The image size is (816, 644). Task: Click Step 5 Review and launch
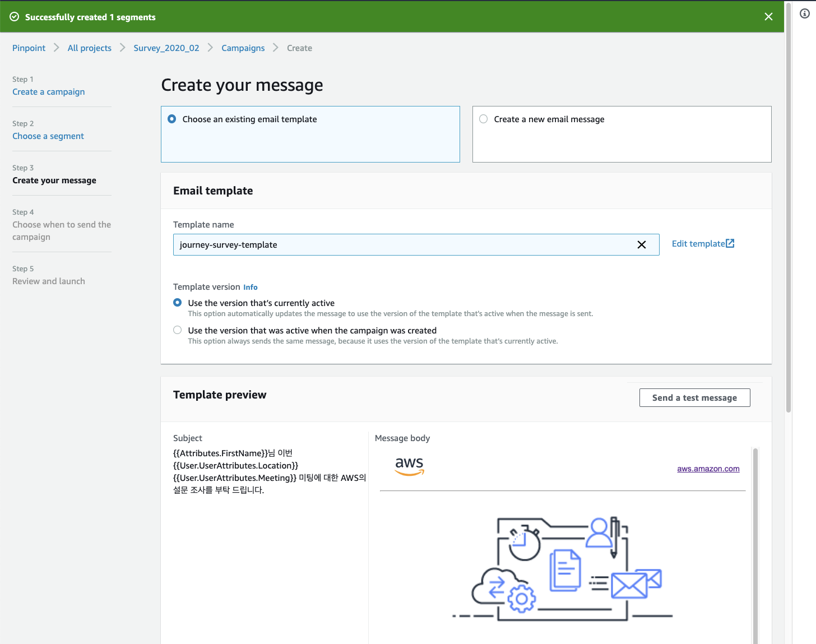[49, 281]
